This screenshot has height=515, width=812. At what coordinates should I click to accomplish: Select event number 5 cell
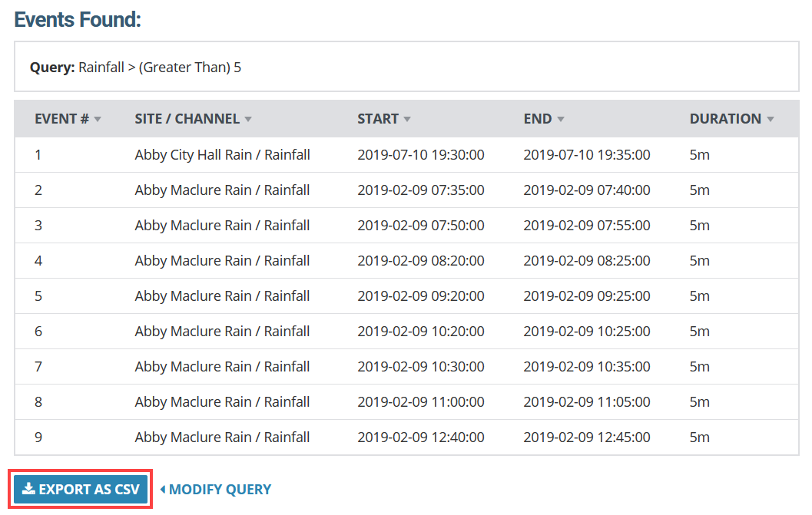pos(38,295)
